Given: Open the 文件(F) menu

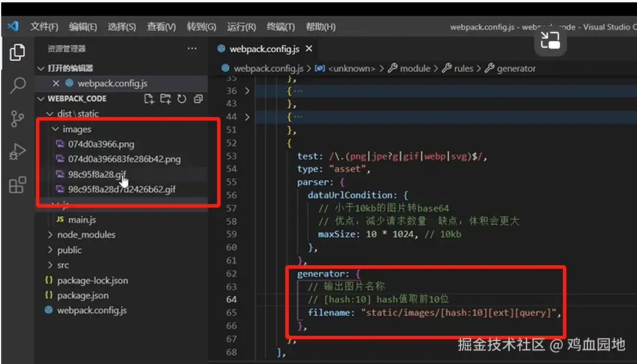Looking at the screenshot, I should [x=44, y=27].
